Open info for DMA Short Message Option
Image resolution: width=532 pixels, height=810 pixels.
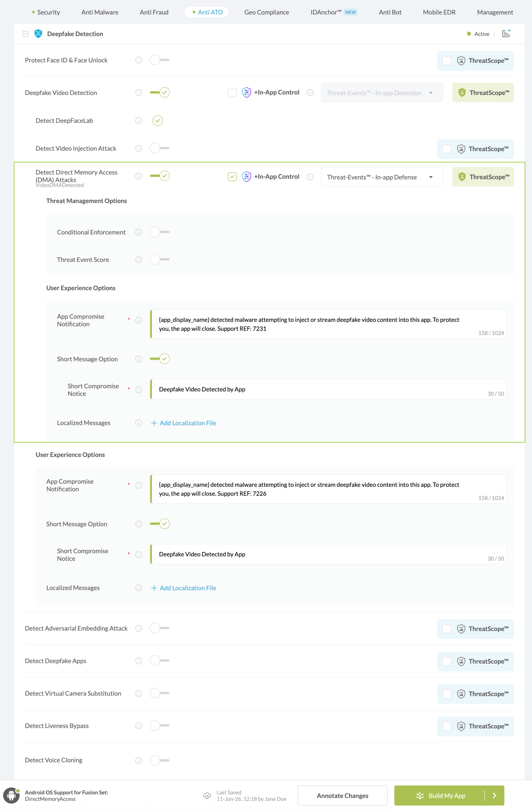pyautogui.click(x=139, y=359)
